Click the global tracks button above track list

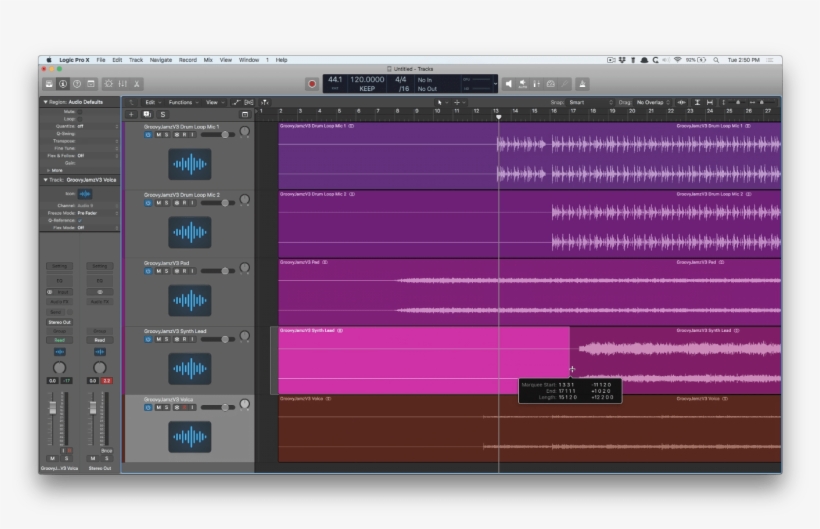tap(245, 114)
